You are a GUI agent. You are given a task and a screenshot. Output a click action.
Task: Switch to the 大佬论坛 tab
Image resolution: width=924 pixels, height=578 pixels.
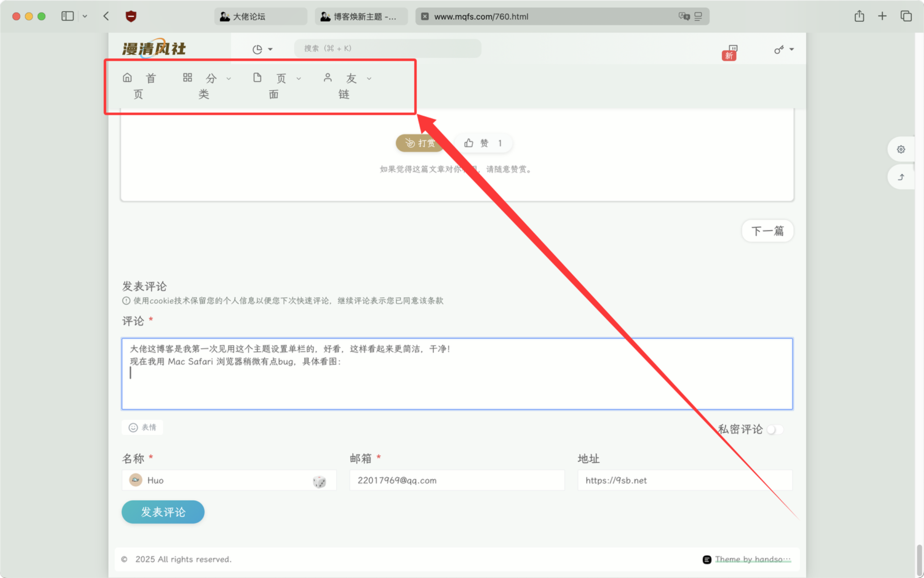[x=260, y=16]
